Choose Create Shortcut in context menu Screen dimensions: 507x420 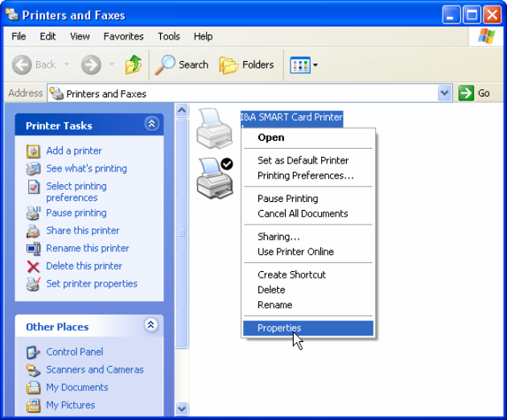pos(308,275)
